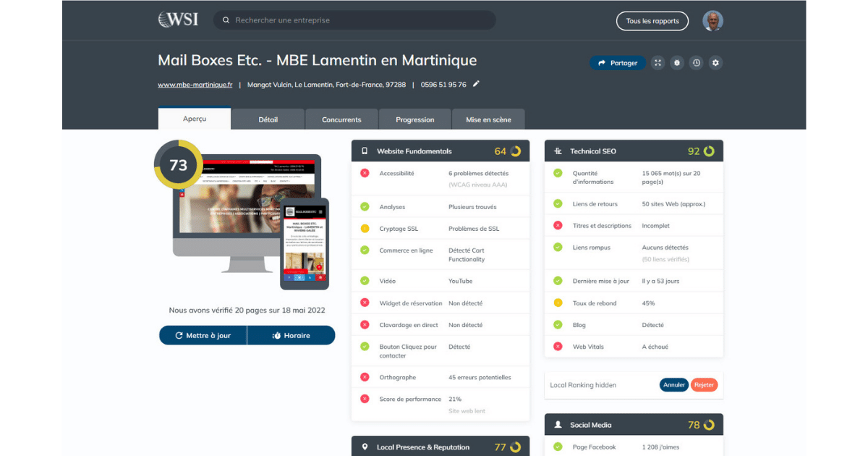Click the WSI logo
The image size is (868, 456).
pos(178,20)
